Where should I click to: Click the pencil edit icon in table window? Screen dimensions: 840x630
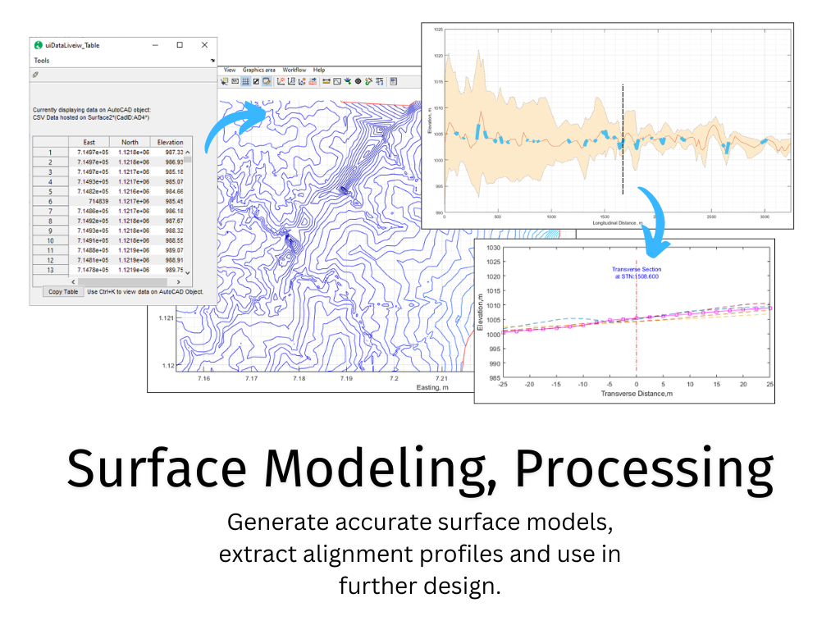coord(35,75)
